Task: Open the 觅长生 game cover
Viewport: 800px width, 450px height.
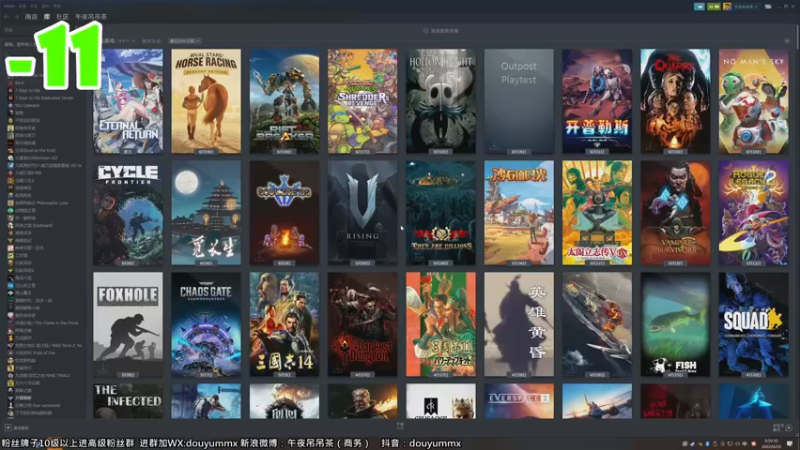Action: click(206, 213)
